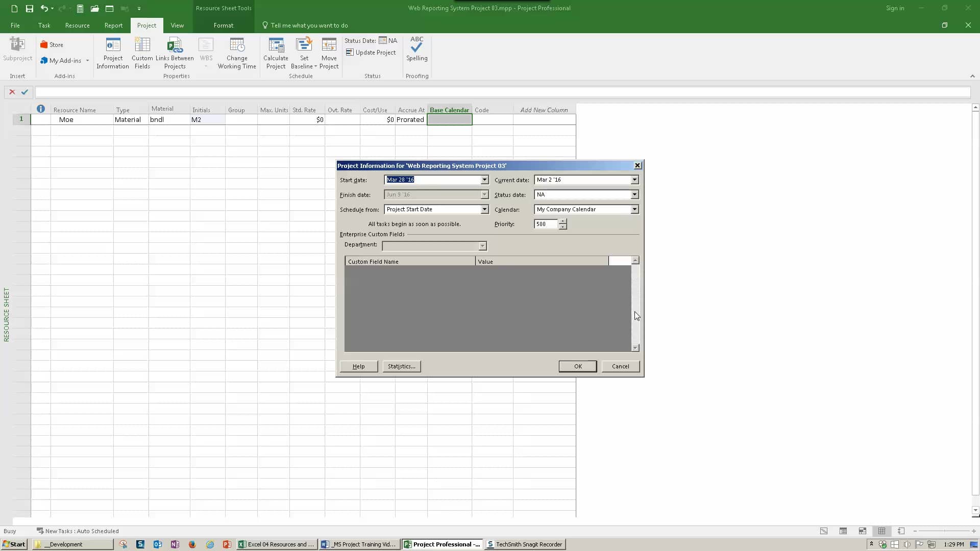This screenshot has height=551, width=980.
Task: Click OK to confirm project information
Action: (577, 366)
